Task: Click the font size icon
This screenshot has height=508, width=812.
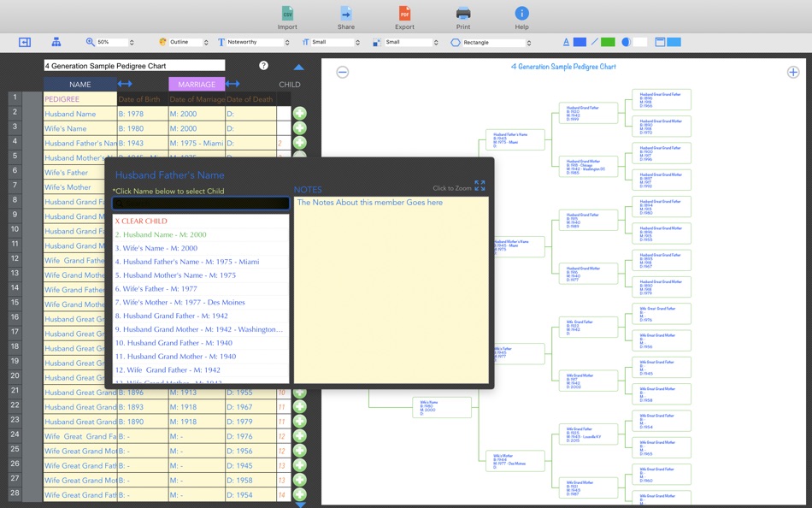Action: [x=305, y=42]
